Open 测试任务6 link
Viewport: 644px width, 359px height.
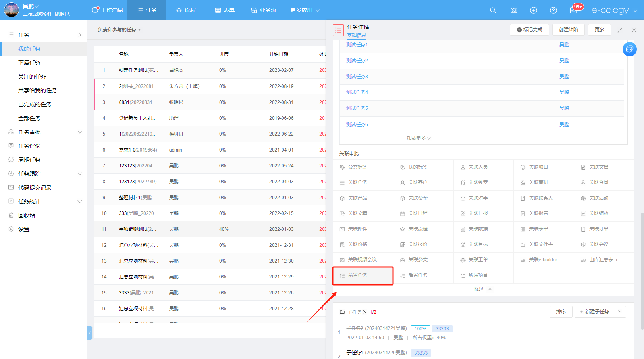click(x=357, y=125)
